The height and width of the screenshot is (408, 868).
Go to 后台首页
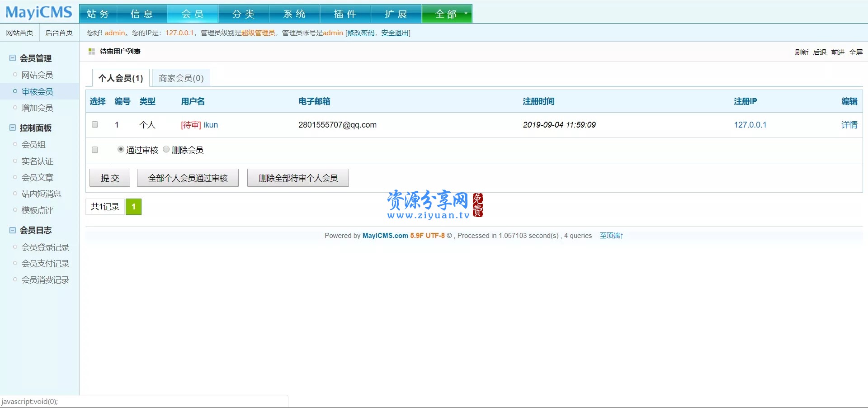(59, 33)
